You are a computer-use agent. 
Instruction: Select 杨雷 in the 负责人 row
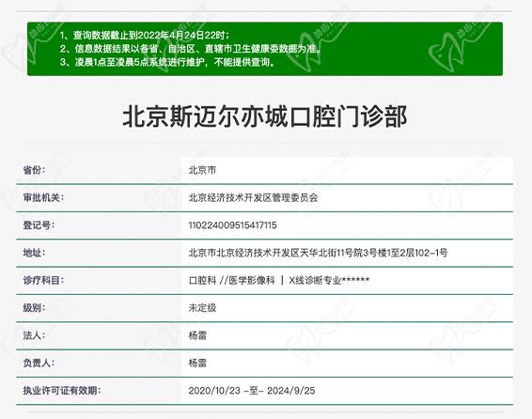coord(197,363)
